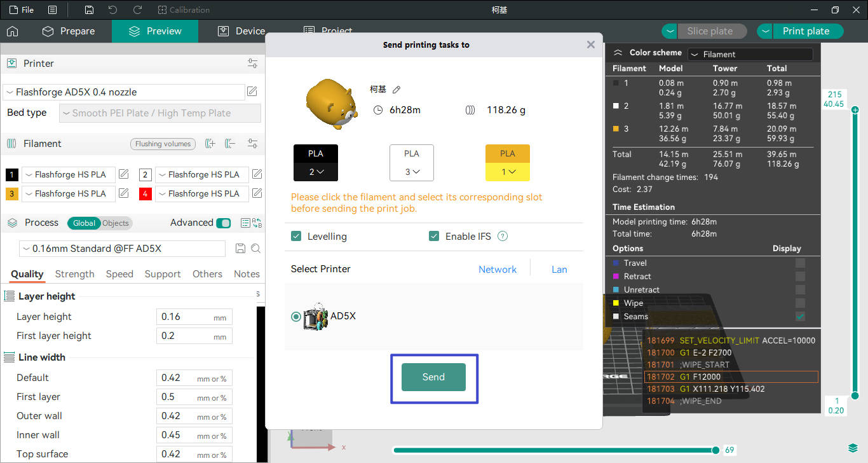This screenshot has height=463, width=868.
Task: Search process settings with magnifier icon
Action: click(255, 249)
